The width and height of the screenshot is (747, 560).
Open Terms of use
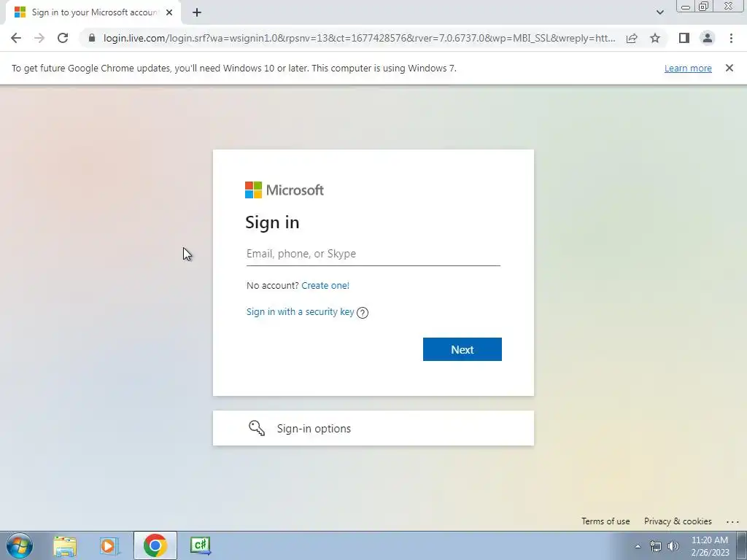[x=605, y=521]
